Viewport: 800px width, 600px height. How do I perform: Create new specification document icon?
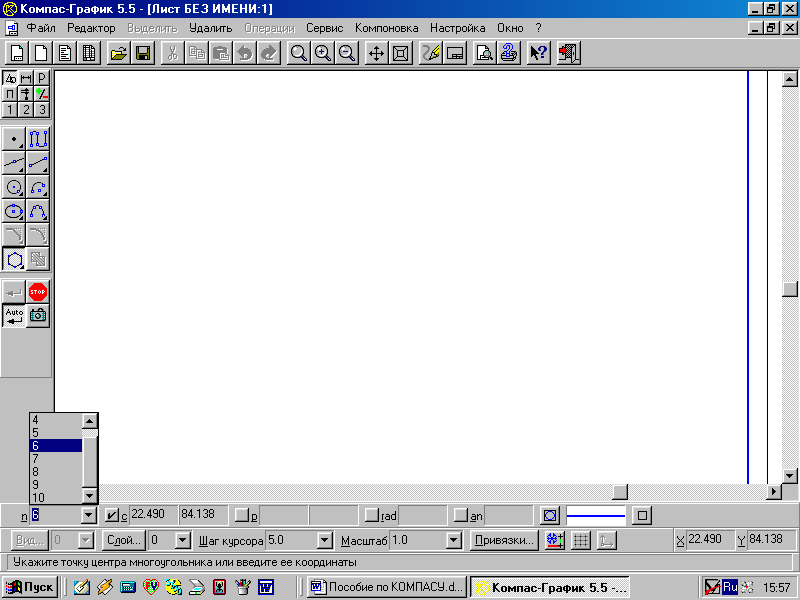pyautogui.click(x=88, y=53)
